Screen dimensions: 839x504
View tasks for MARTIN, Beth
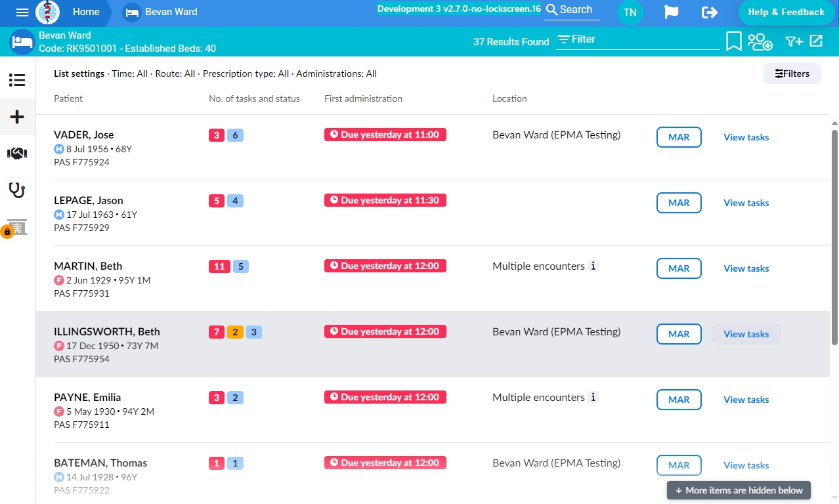746,268
